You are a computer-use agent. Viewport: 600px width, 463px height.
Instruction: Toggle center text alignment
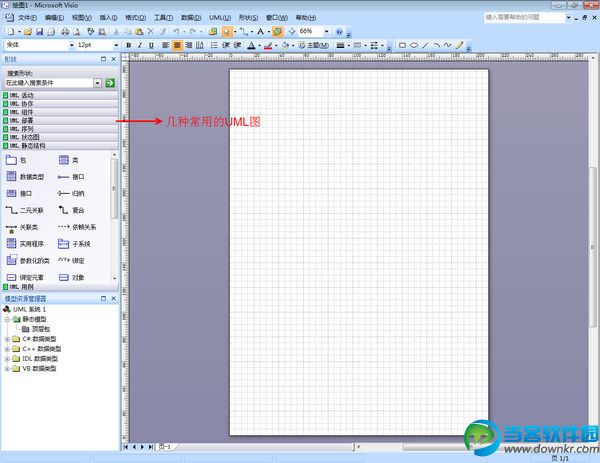coord(177,45)
